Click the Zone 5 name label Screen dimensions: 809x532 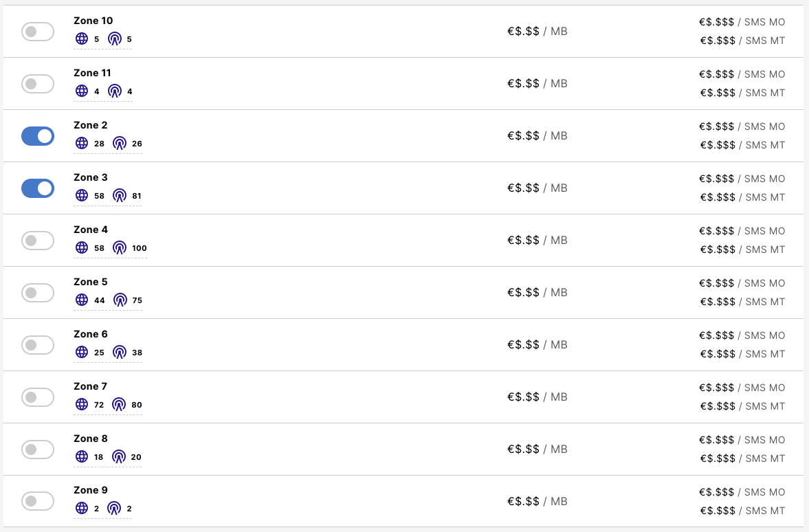coord(91,282)
